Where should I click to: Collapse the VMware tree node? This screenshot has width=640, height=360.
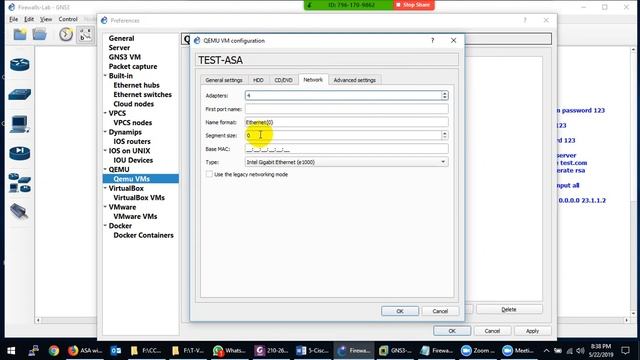point(105,207)
